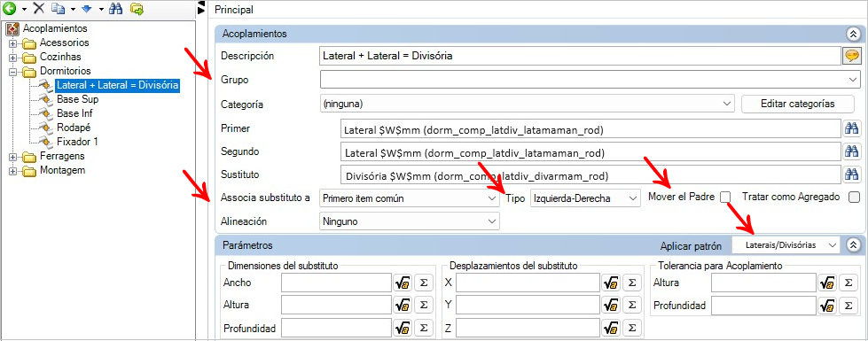The height and width of the screenshot is (341, 868).
Task: Select Base Sup under Dormitorios
Action: 77,99
